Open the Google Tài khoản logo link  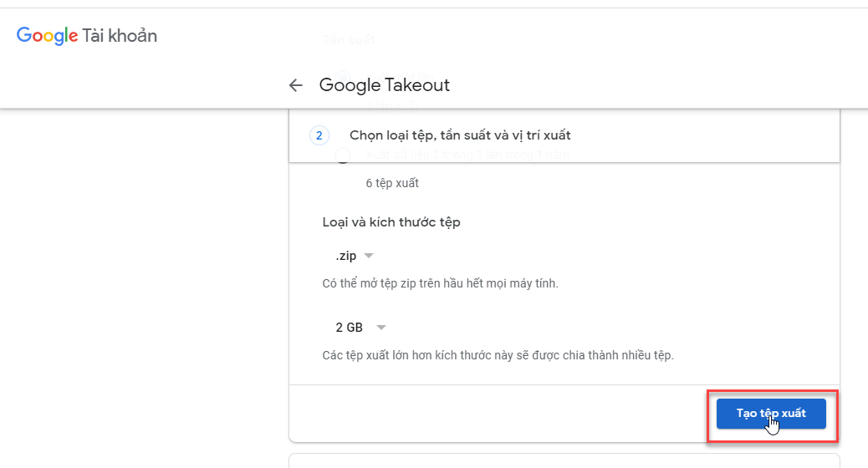pyautogui.click(x=87, y=35)
